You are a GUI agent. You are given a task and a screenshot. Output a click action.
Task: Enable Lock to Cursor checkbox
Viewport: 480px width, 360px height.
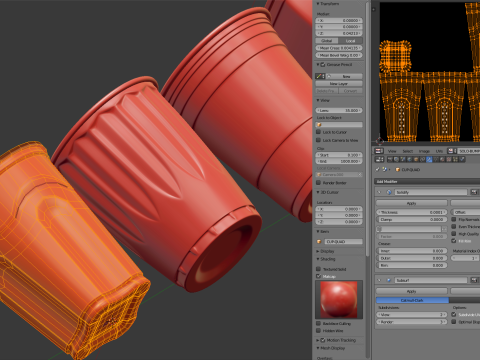coord(318,132)
